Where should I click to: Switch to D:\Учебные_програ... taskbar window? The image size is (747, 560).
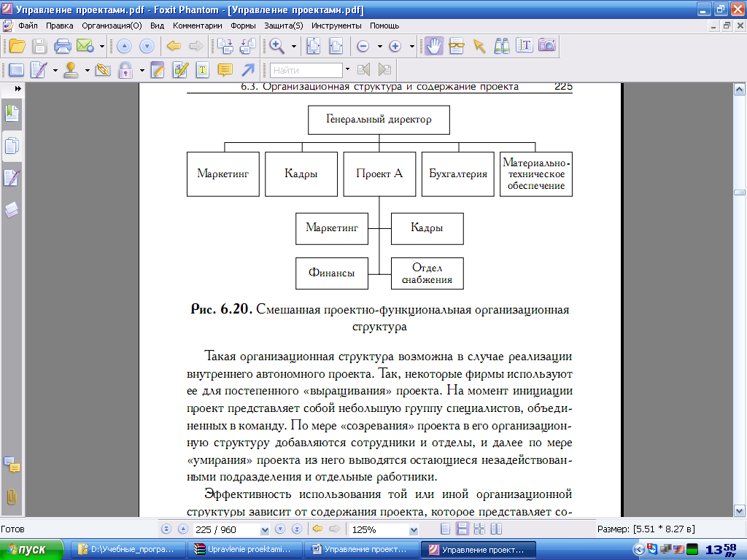(127, 550)
